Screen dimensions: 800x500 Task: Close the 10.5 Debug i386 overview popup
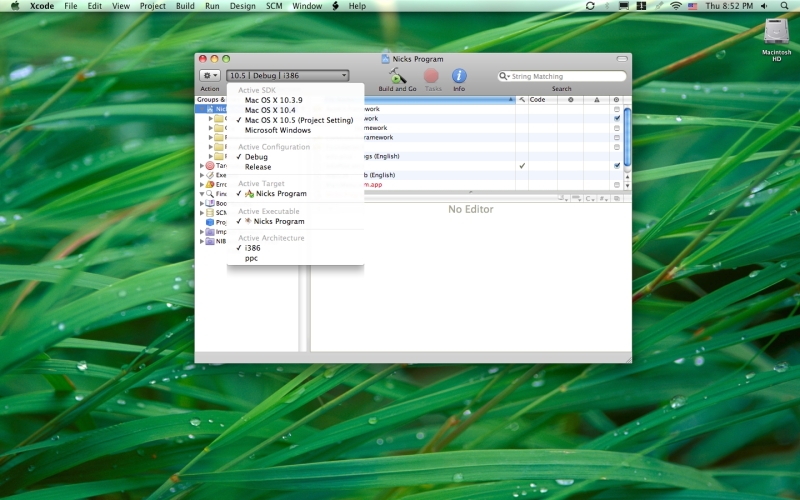click(288, 76)
